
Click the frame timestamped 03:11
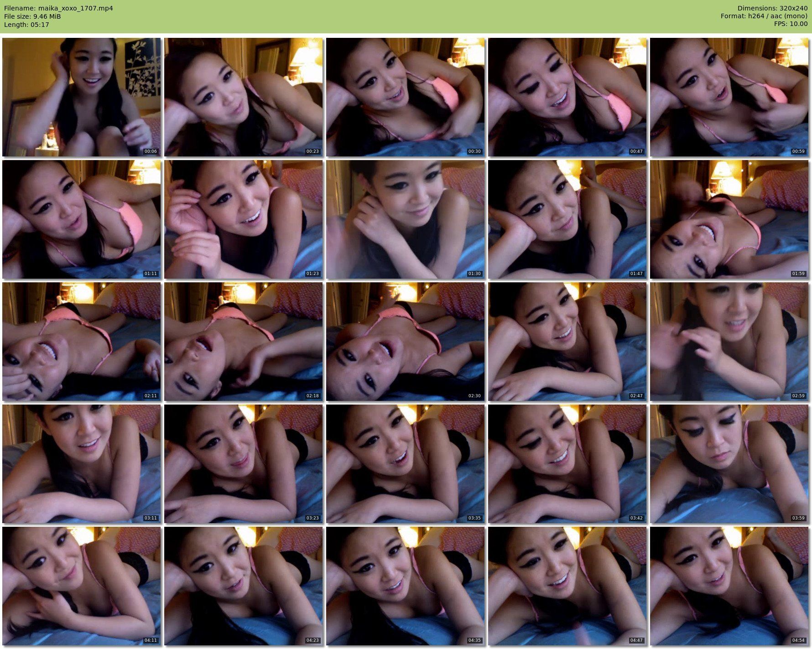click(82, 464)
